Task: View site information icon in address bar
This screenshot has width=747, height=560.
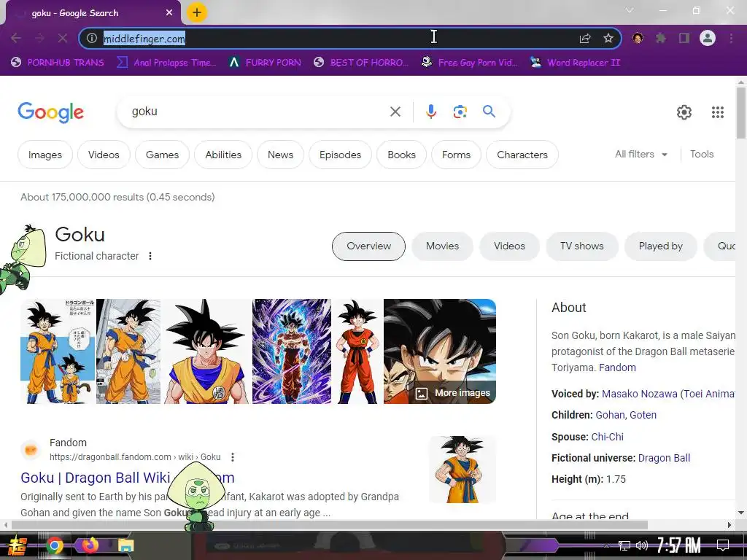Action: 92,38
